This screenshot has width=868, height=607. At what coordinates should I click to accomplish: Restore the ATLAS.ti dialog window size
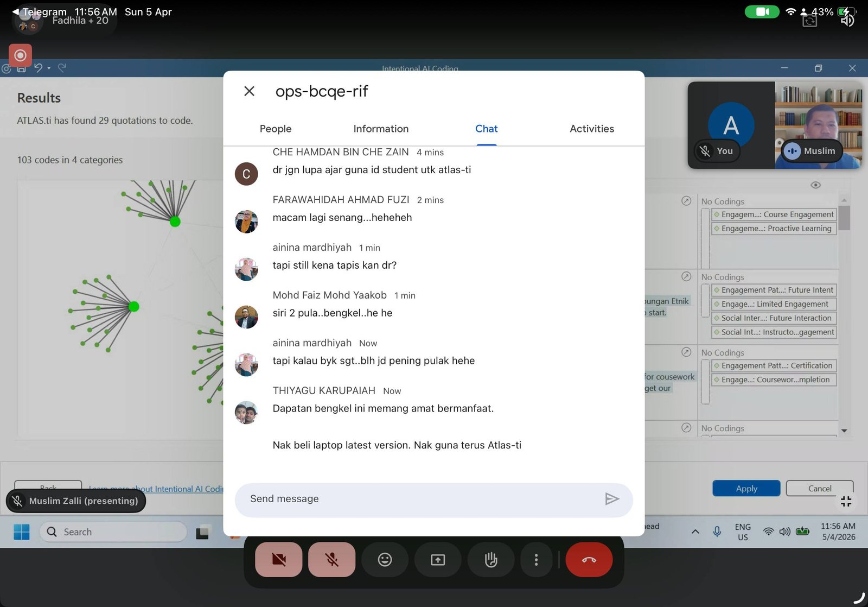818,68
